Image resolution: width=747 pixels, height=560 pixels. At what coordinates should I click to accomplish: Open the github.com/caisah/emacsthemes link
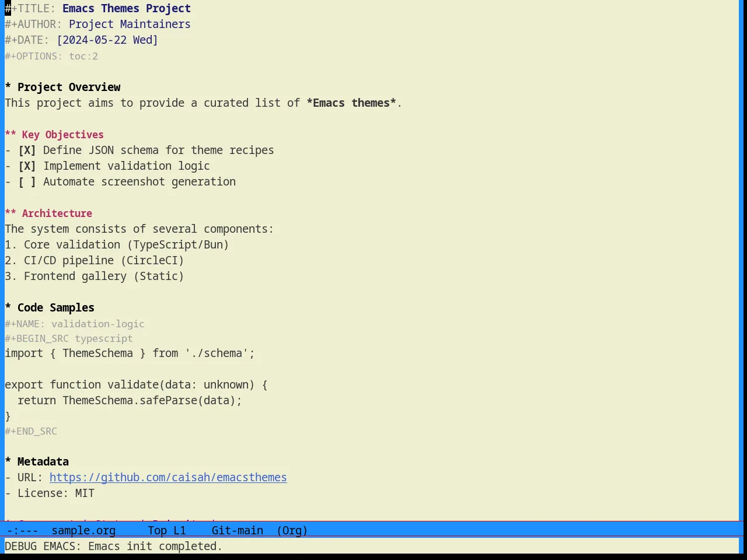(x=168, y=478)
